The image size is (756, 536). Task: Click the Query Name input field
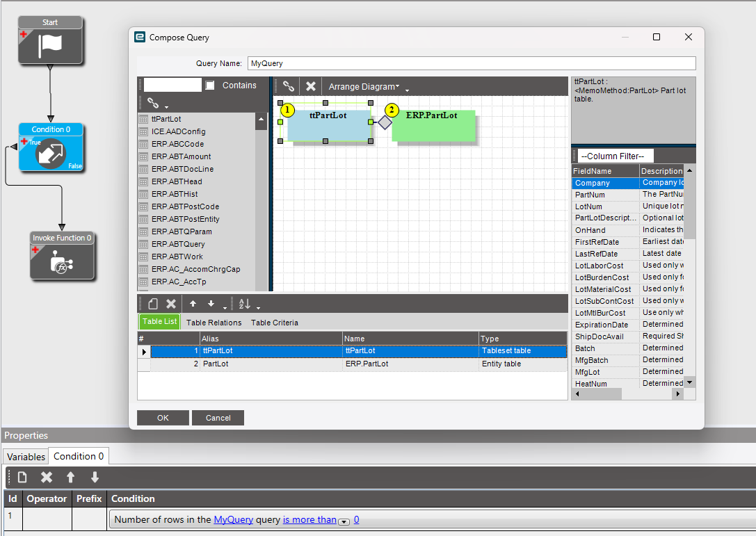click(471, 63)
